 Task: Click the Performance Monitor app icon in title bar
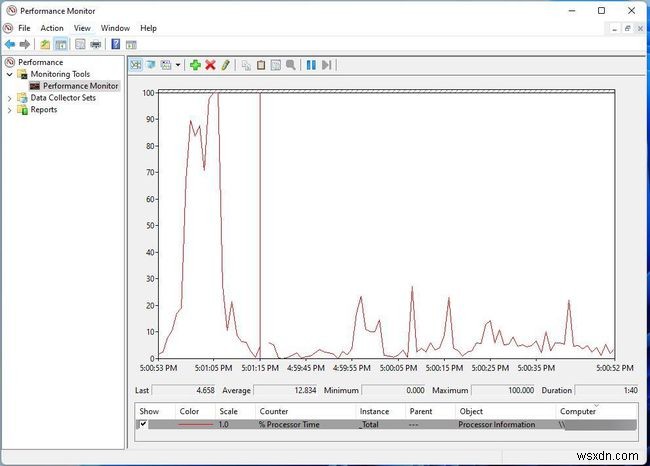pyautogui.click(x=11, y=11)
